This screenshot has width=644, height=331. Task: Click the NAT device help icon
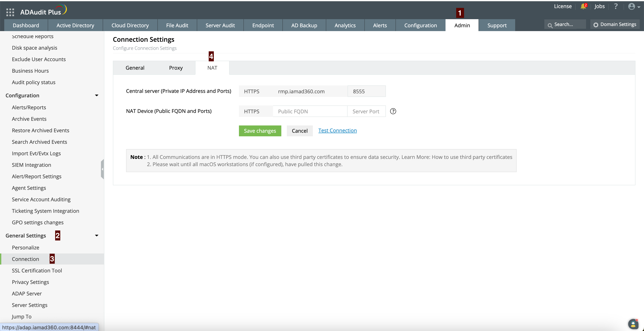(x=393, y=111)
